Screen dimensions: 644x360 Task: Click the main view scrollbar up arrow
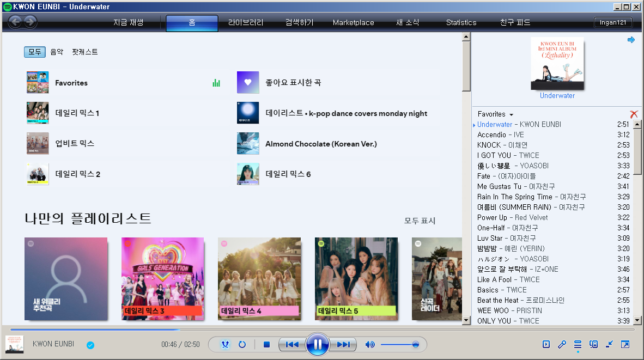[x=466, y=37]
